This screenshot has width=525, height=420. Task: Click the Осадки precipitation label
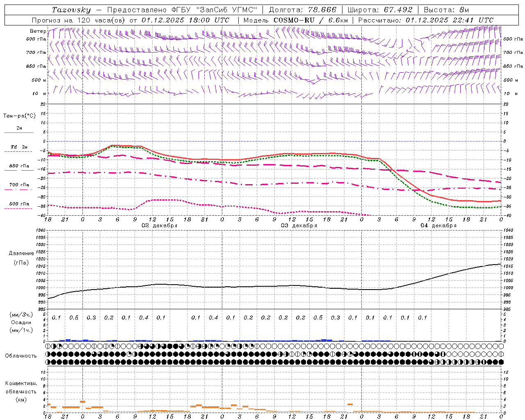(21, 322)
